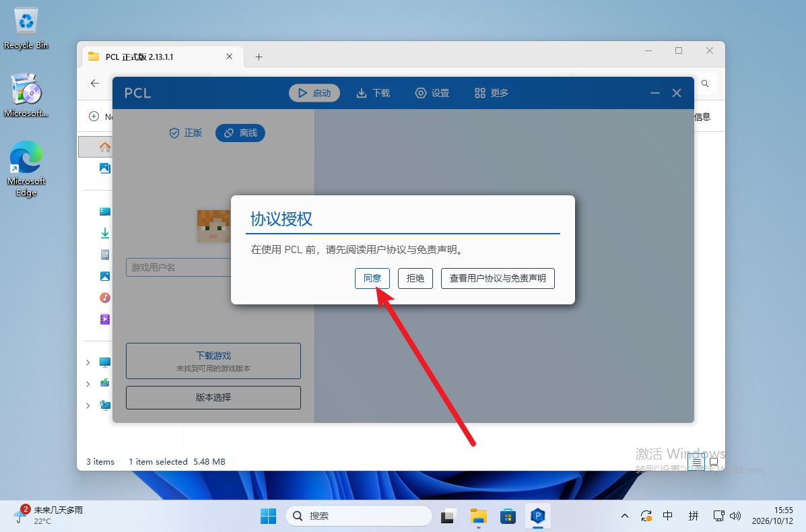The height and width of the screenshot is (532, 806).
Task: Click the New plus icon in Explorer
Action: (x=94, y=117)
